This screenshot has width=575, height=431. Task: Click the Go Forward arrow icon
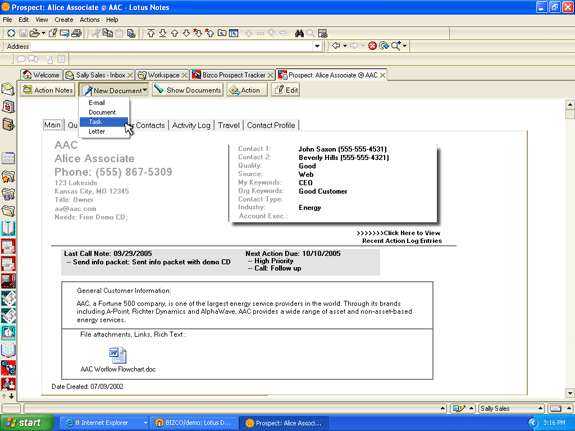(x=354, y=46)
